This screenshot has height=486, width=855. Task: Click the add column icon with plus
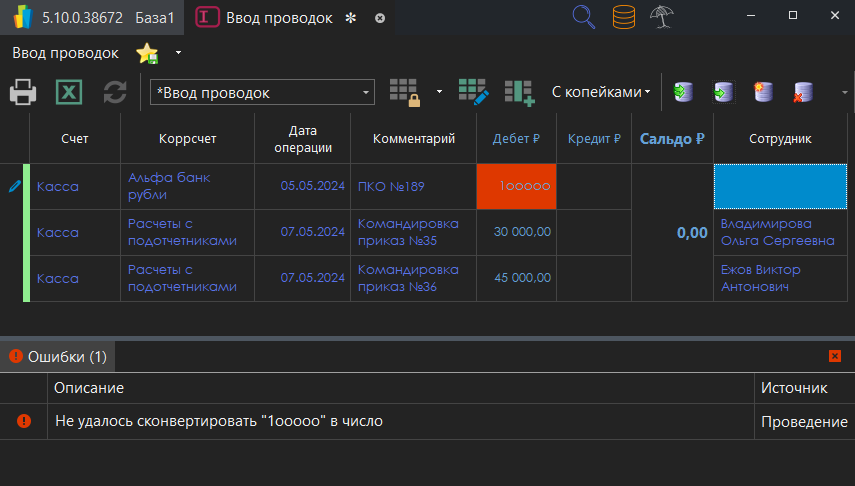tap(519, 92)
